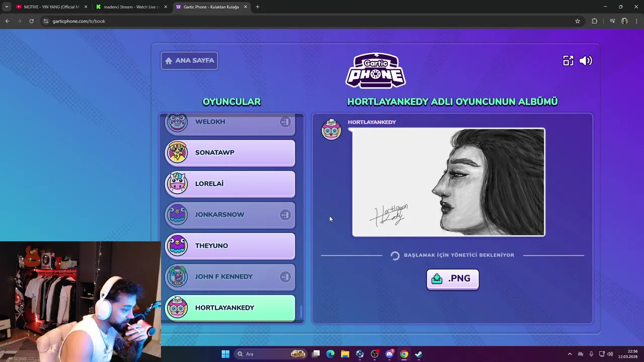The width and height of the screenshot is (644, 362).
Task: Close the Gartic Phone tab
Action: point(246,7)
